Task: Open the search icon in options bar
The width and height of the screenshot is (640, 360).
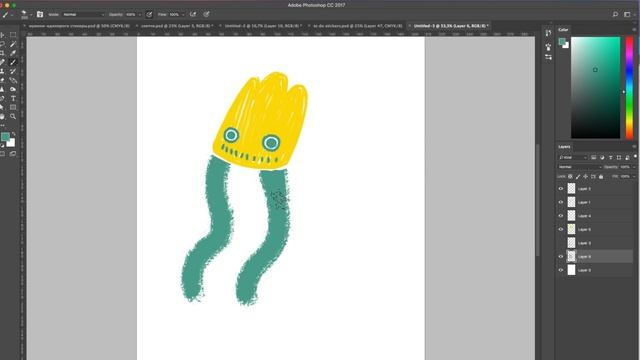Action: pyautogui.click(x=615, y=14)
